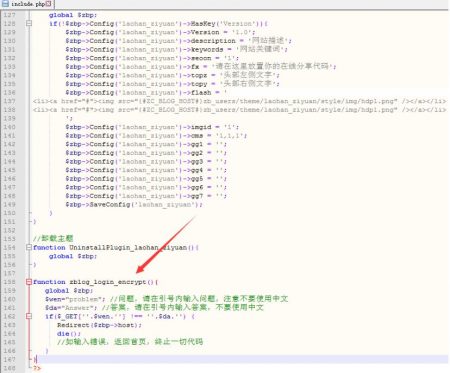450x373 pixels.
Task: Click the green comment on line 165
Action: (x=130, y=342)
